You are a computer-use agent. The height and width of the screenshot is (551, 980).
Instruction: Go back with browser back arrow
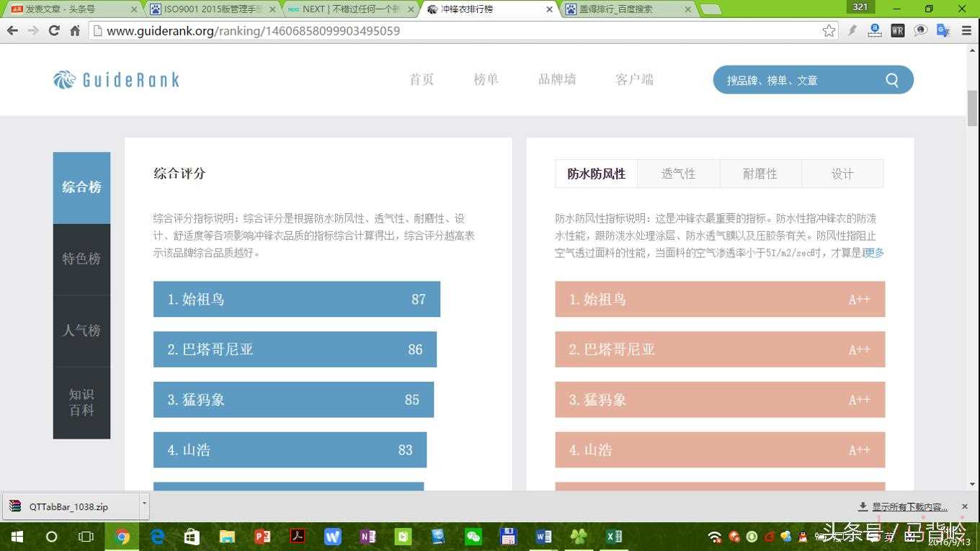[x=12, y=31]
